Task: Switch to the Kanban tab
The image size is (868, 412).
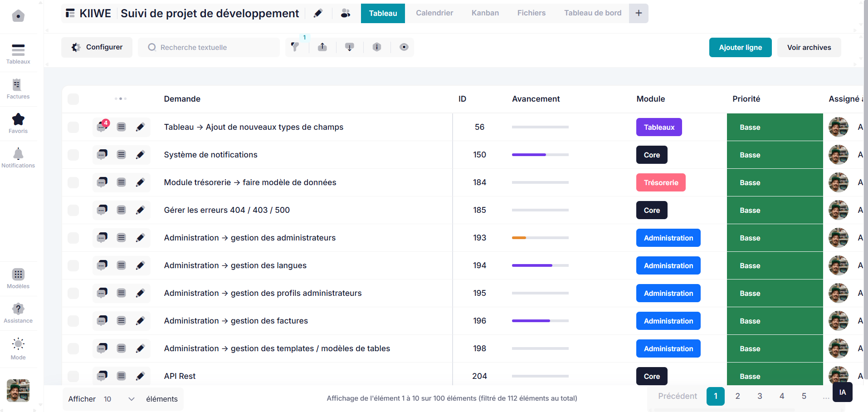Action: point(485,13)
